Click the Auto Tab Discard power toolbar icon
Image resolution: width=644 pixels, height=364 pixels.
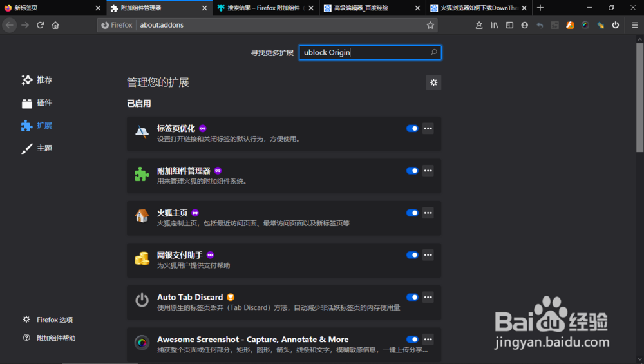tap(615, 25)
